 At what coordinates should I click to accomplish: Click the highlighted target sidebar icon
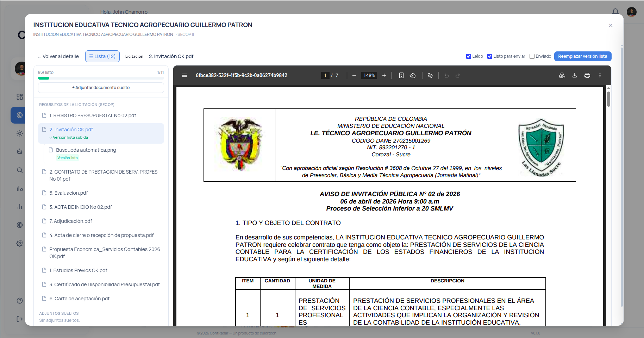click(20, 115)
